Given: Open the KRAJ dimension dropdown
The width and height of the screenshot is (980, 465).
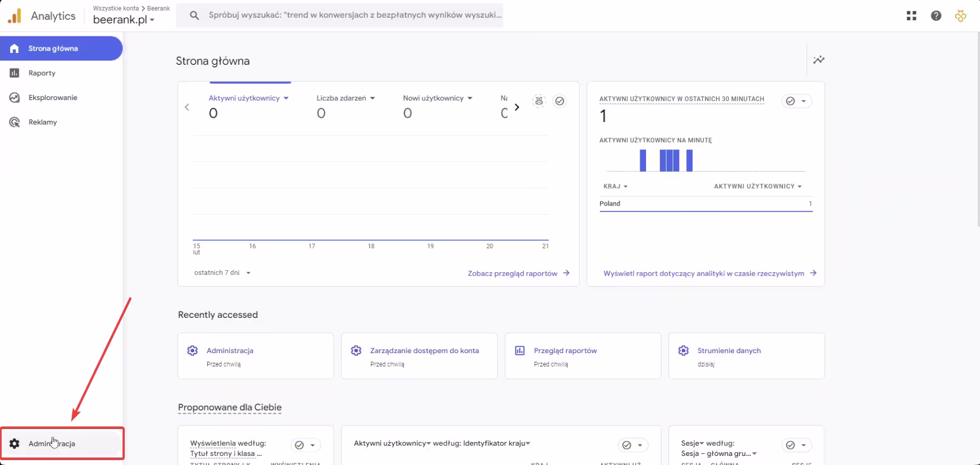Looking at the screenshot, I should (615, 186).
